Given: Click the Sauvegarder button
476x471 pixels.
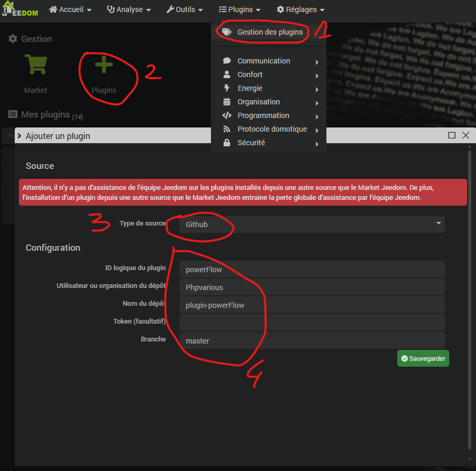Looking at the screenshot, I should pos(423,358).
